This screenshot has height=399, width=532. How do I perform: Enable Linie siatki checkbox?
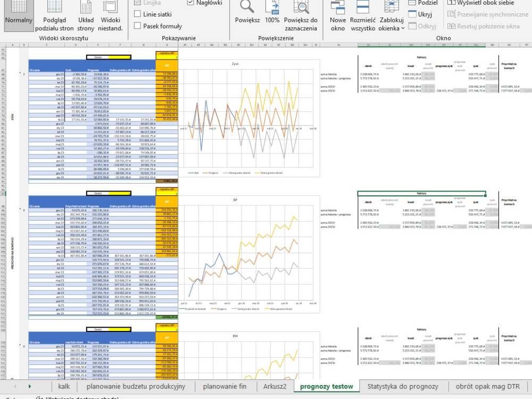pyautogui.click(x=137, y=14)
